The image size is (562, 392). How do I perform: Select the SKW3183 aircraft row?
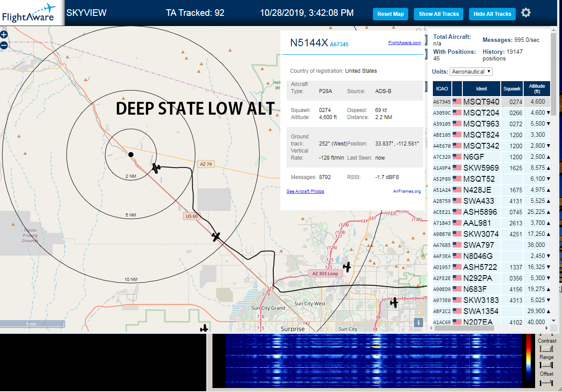click(x=491, y=300)
